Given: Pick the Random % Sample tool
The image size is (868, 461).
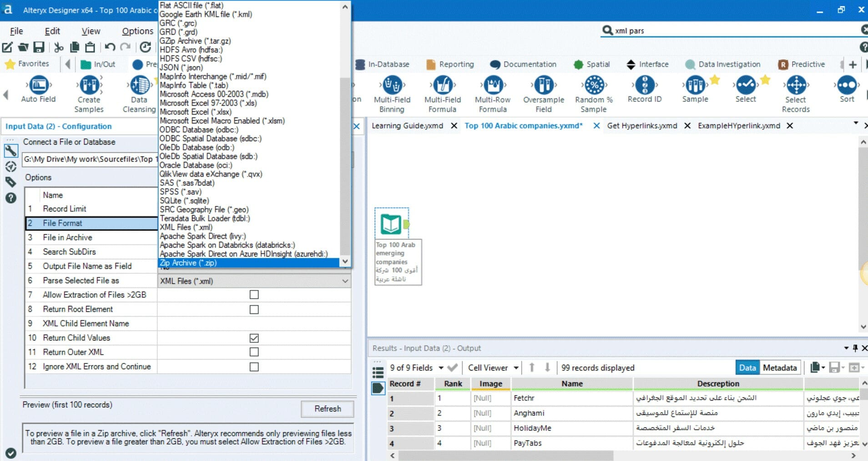Looking at the screenshot, I should 594,85.
